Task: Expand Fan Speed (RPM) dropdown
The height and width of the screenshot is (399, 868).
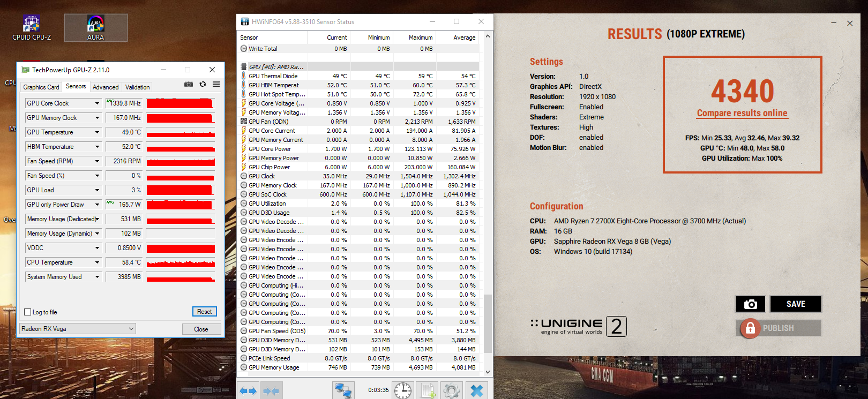Action: 97,161
